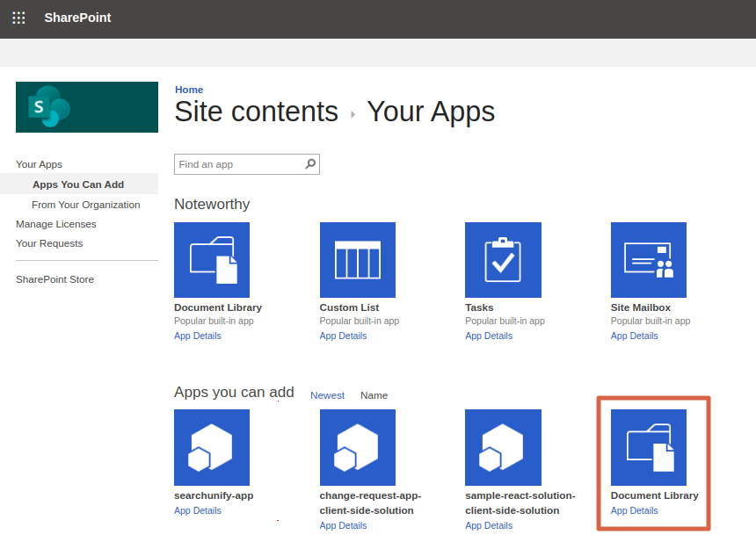
Task: Open Manage Licenses in sidebar
Action: [56, 224]
